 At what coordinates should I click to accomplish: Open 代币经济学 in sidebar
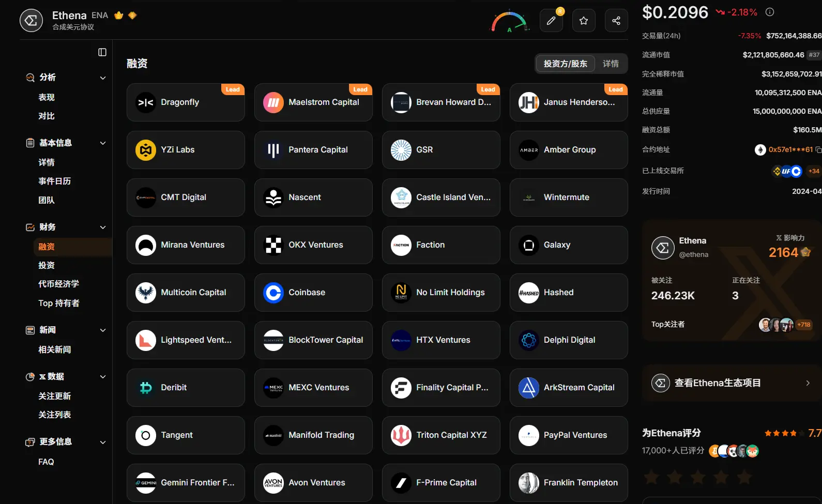[59, 284]
